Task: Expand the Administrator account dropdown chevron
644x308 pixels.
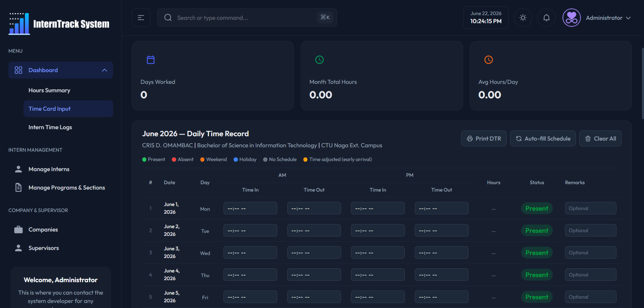Action: (628, 18)
